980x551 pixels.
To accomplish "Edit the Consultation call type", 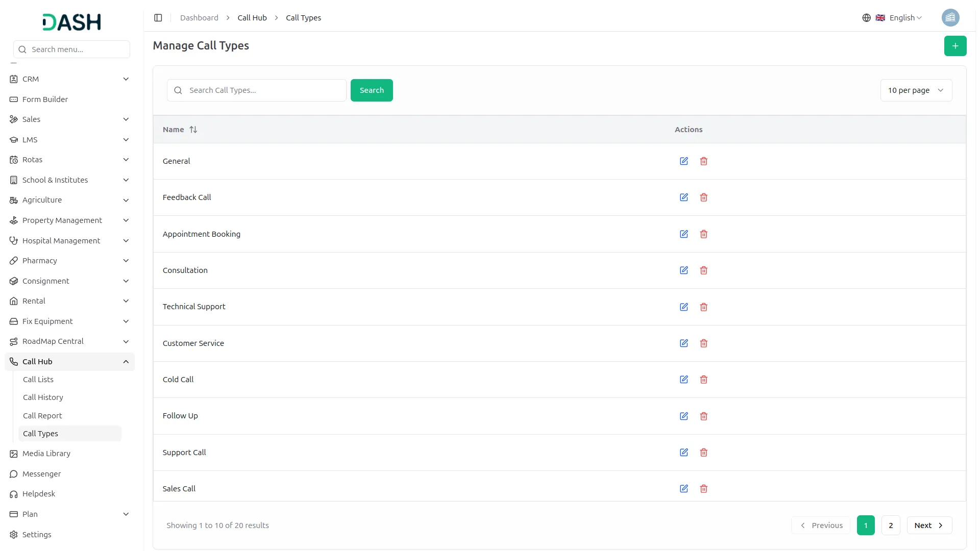I will (684, 270).
